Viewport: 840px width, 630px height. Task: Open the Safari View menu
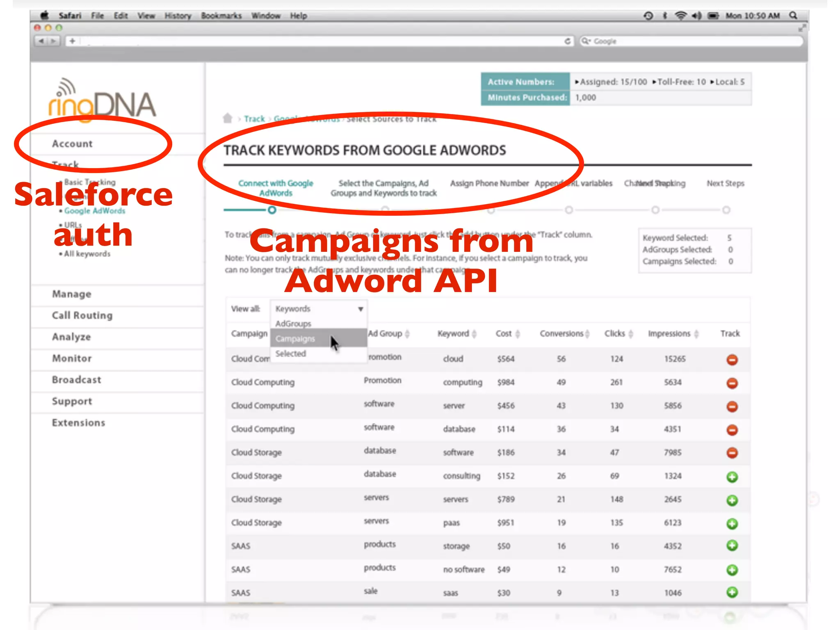click(x=146, y=16)
